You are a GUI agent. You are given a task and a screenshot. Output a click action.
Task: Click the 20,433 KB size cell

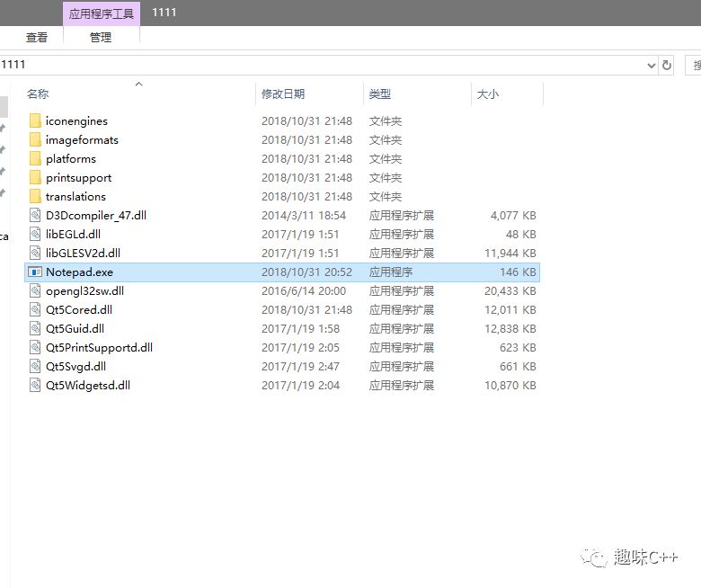(x=510, y=290)
